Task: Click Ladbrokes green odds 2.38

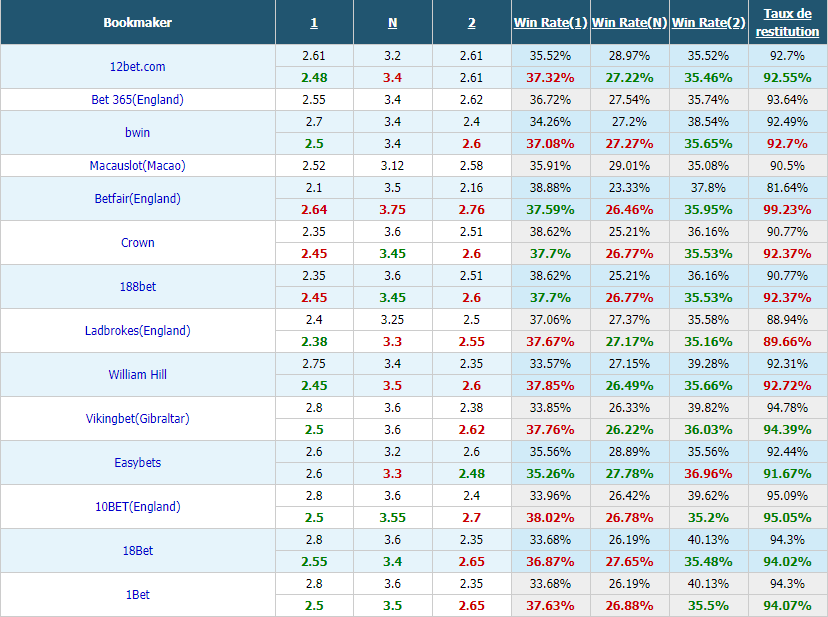Action: (314, 342)
